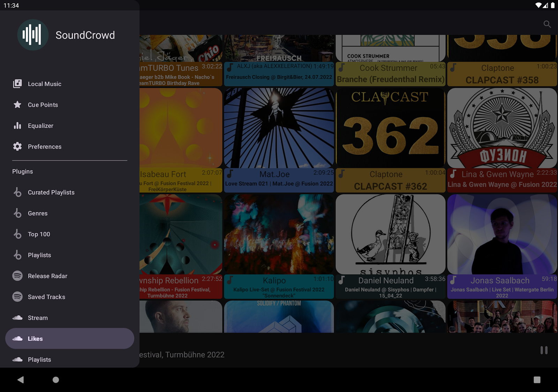Open Claptone CLAPCAST #362 cover thumbnail
The image size is (558, 392).
391,128
